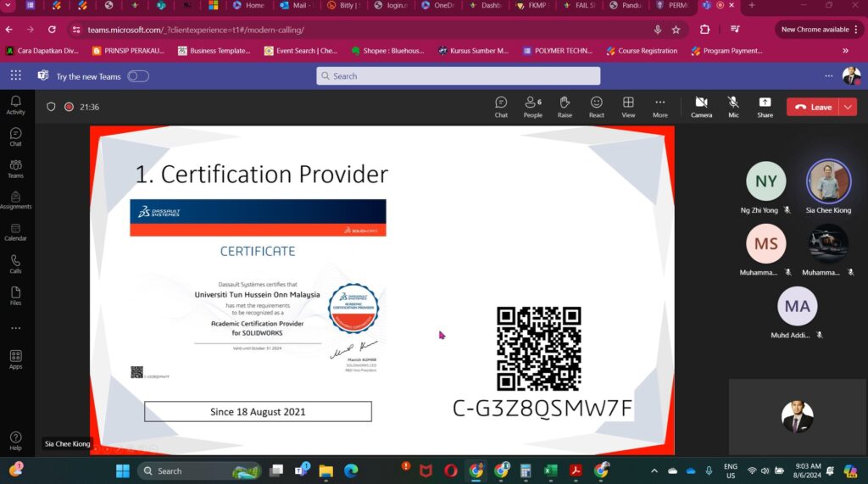
Task: Open Microsoft Edge from the taskbar
Action: click(x=351, y=470)
